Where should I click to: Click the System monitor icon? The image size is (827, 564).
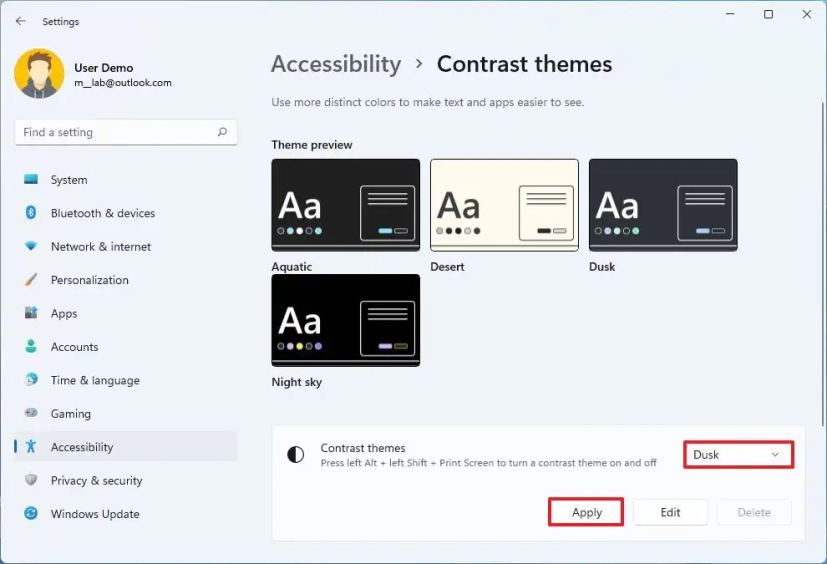[x=31, y=179]
